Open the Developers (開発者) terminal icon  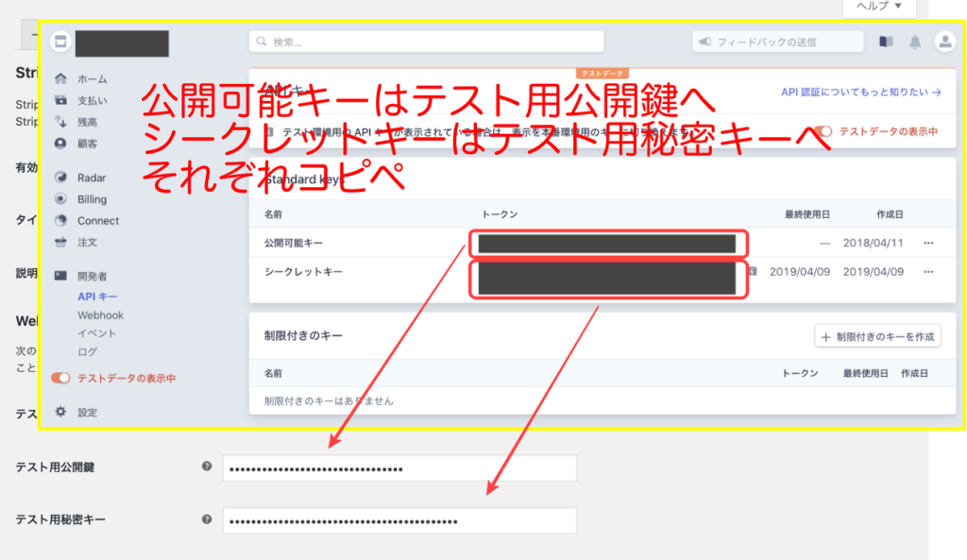coord(60,276)
